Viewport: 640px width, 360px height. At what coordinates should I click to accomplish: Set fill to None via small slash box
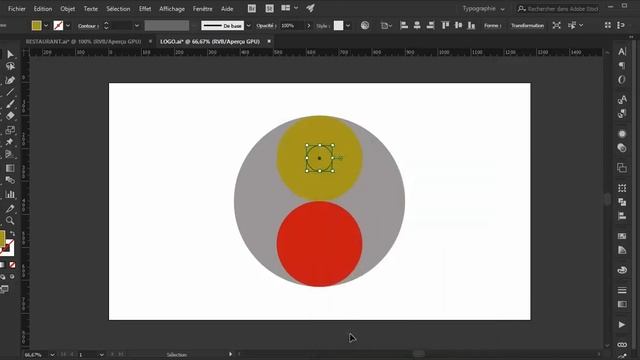pos(12,265)
